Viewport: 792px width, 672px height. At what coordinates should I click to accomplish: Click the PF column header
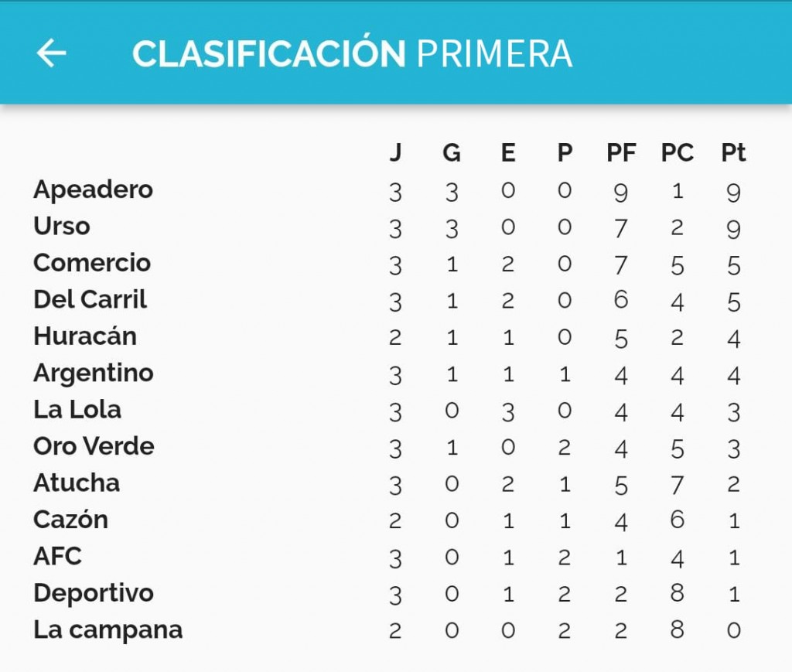pos(621,153)
